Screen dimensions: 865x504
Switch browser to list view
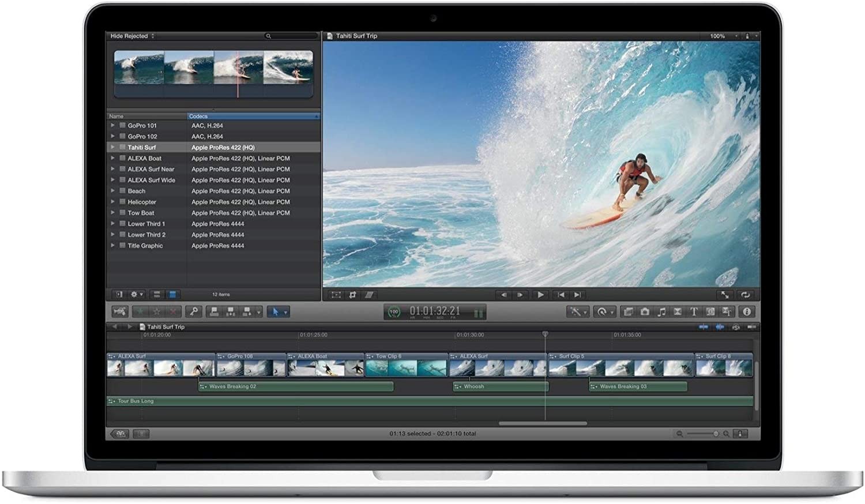click(172, 295)
